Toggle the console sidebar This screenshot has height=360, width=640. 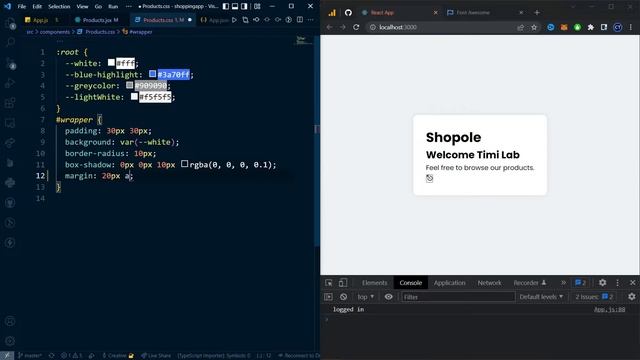(329, 297)
